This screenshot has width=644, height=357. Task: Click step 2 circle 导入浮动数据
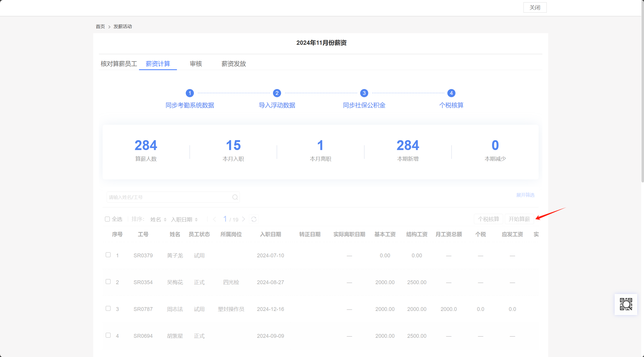tap(277, 93)
